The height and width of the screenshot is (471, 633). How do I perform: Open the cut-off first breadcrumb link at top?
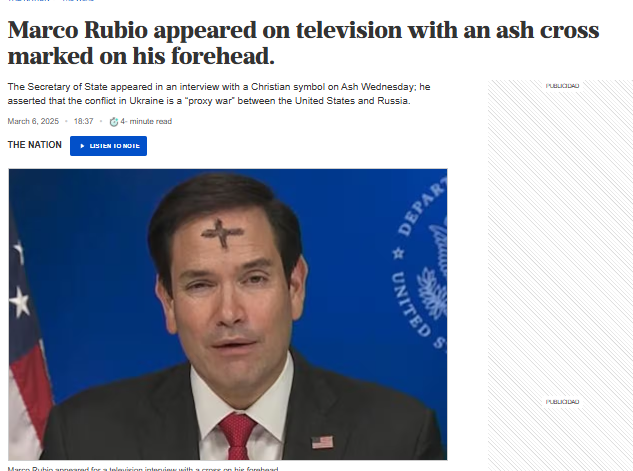28,1
